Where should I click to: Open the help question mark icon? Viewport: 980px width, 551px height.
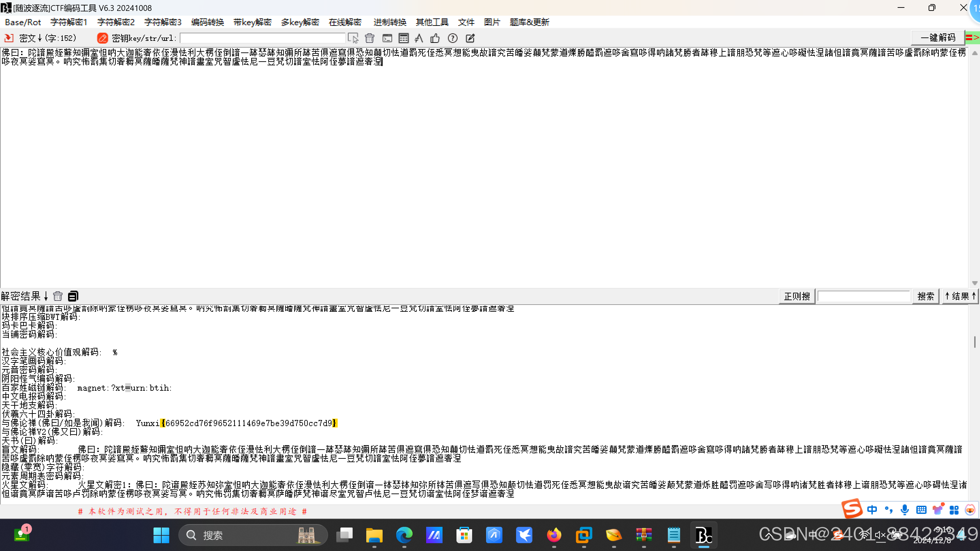(x=452, y=38)
